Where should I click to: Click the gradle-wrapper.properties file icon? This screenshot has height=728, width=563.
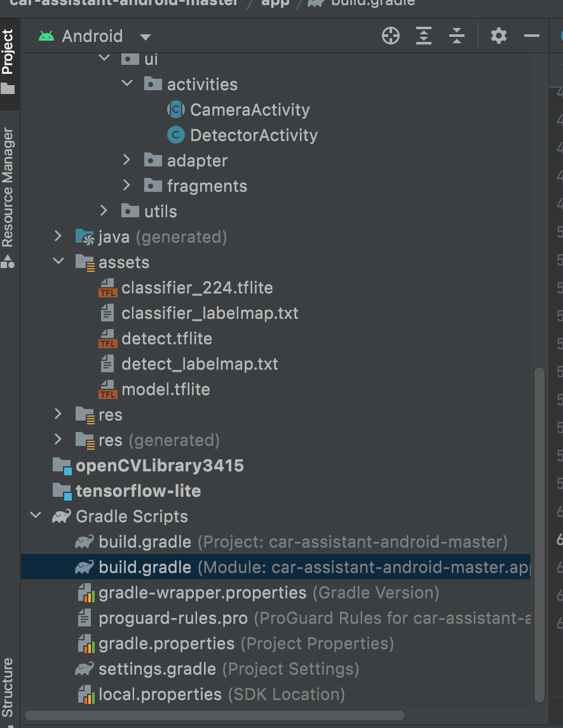[86, 593]
